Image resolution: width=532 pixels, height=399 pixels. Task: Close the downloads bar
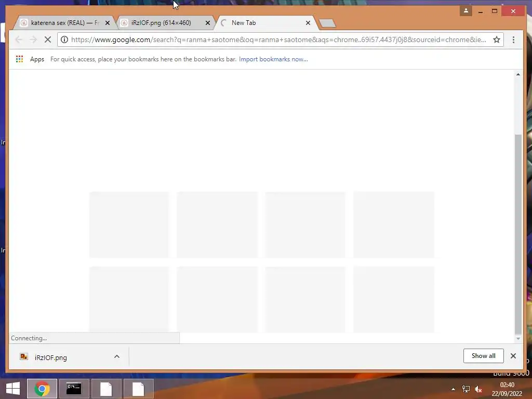tap(513, 356)
